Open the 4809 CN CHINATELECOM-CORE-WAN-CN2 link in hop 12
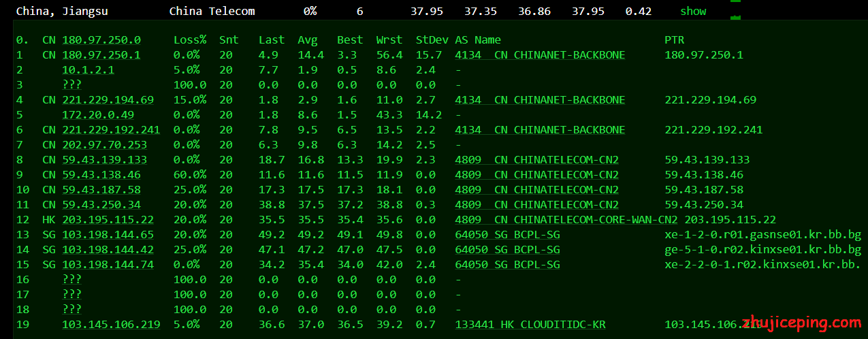Screen dimensions: 868x339 [566, 220]
